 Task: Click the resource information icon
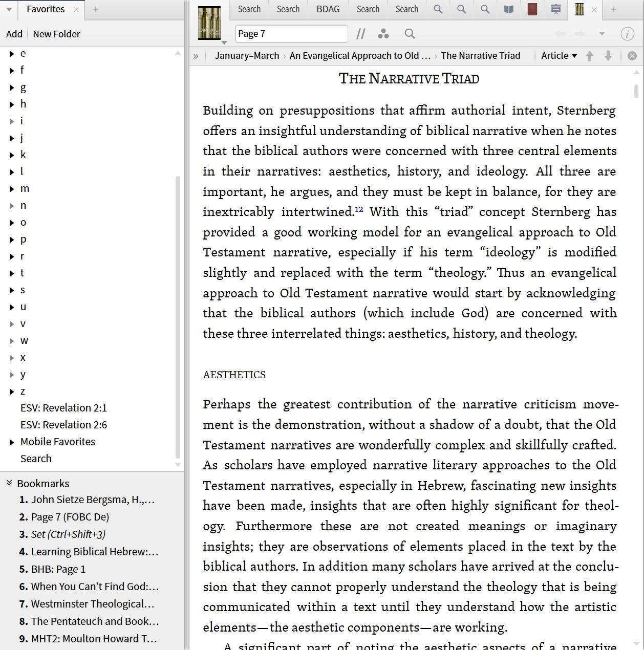point(627,34)
